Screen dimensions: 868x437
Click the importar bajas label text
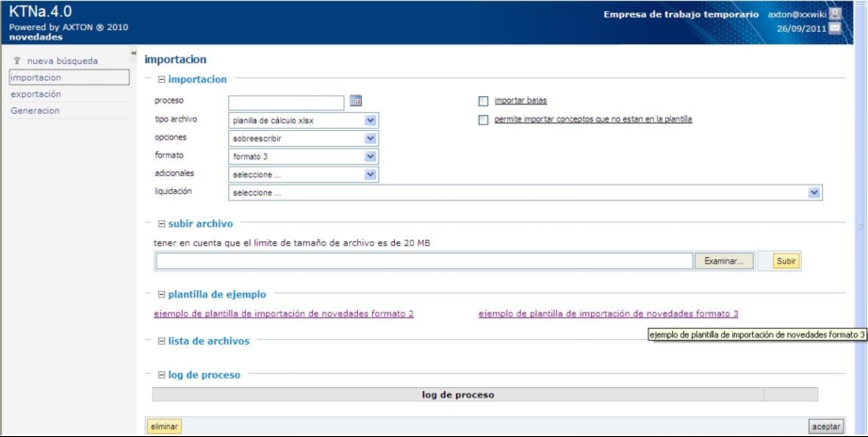click(520, 101)
